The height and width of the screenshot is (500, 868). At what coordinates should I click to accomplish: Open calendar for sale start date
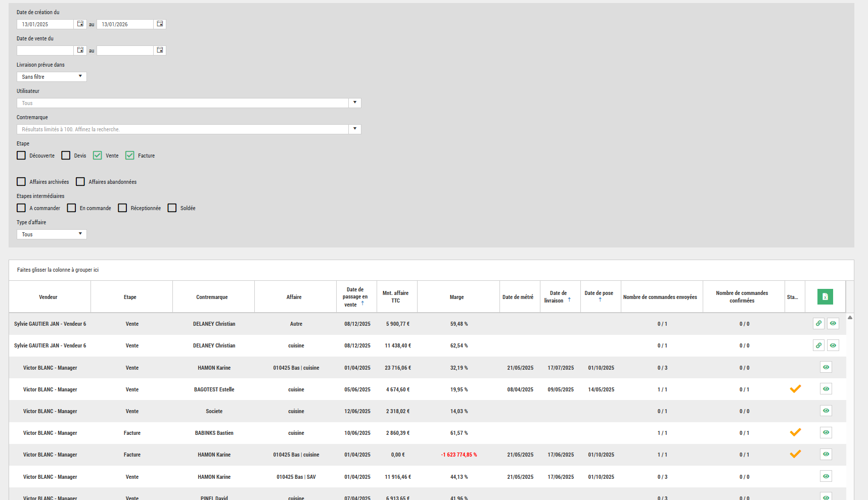click(80, 50)
